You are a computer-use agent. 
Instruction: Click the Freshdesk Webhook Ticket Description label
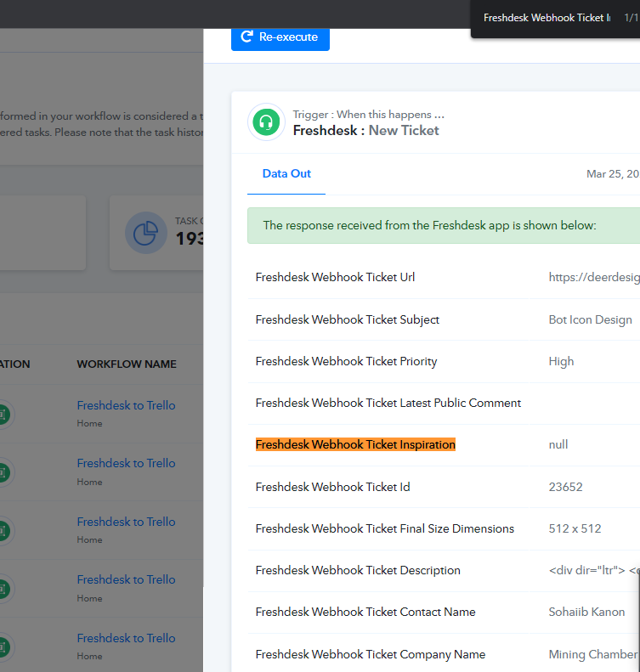(x=358, y=570)
